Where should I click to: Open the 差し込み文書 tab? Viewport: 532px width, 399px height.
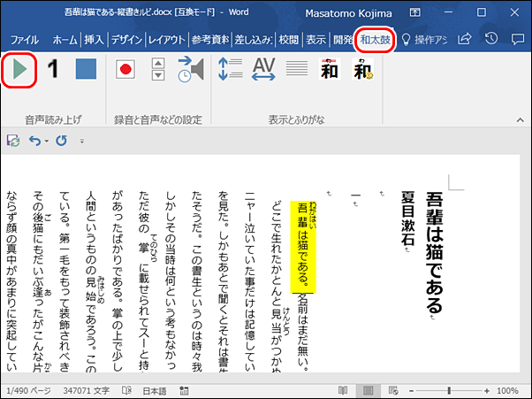pyautogui.click(x=254, y=40)
